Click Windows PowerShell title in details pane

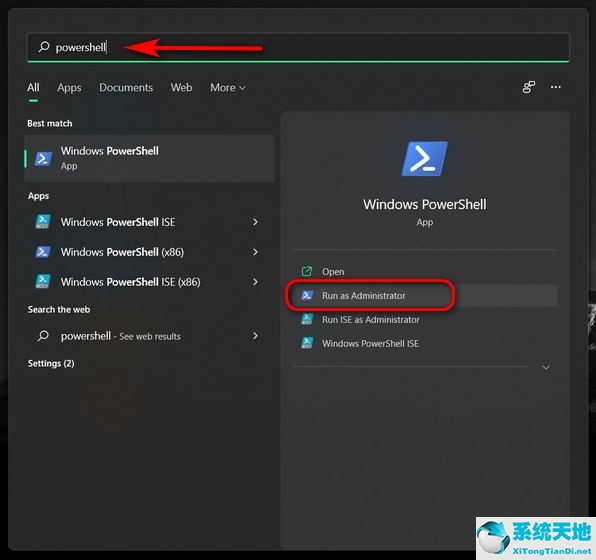point(425,205)
